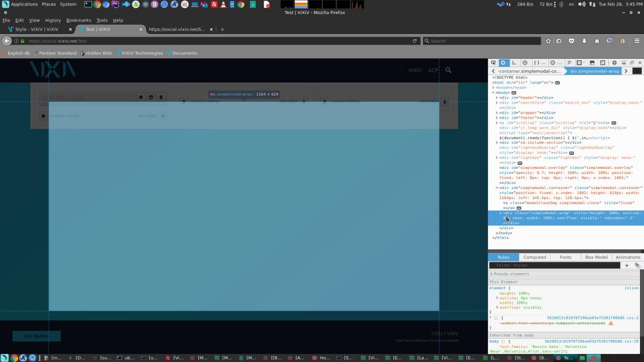Image resolution: width=644 pixels, height=362 pixels.
Task: Click the element picker icon in DevTools
Action: [493, 63]
